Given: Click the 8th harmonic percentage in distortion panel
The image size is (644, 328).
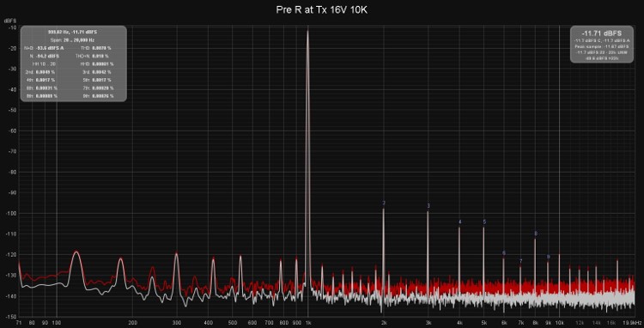Looking at the screenshot, I should point(46,95).
